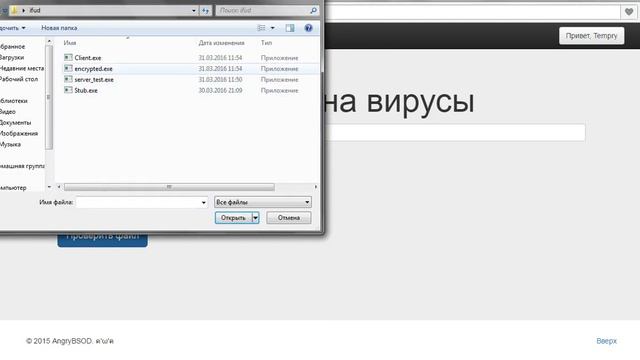Click the file list scroll left arrow
Image resolution: width=640 pixels, height=360 pixels.
59,187
